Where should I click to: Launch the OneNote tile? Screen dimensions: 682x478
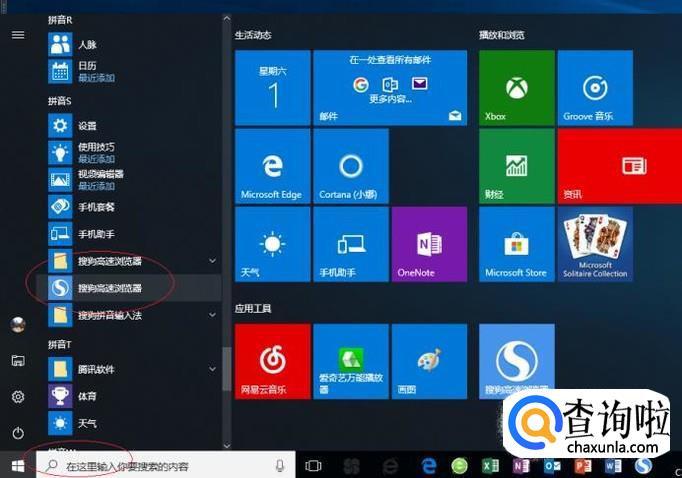click(429, 244)
